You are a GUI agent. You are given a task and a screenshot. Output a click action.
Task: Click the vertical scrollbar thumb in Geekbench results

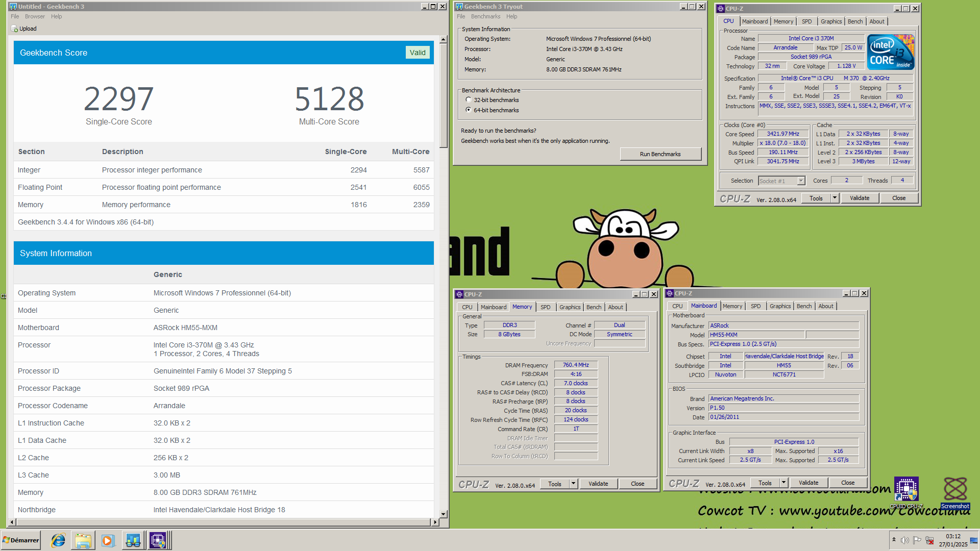click(x=443, y=95)
